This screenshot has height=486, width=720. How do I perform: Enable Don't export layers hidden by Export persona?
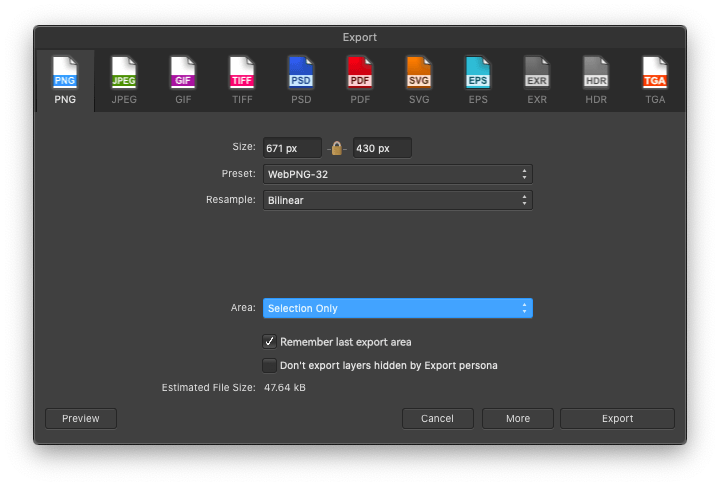[x=269, y=365]
